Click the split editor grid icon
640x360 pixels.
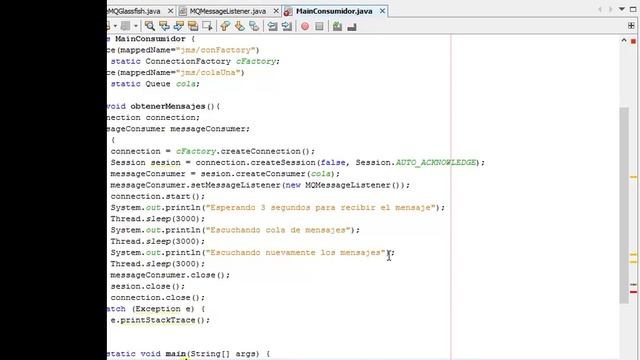click(631, 26)
